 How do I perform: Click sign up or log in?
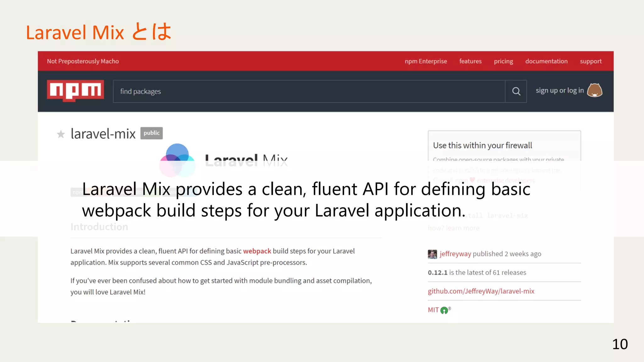[x=560, y=90]
